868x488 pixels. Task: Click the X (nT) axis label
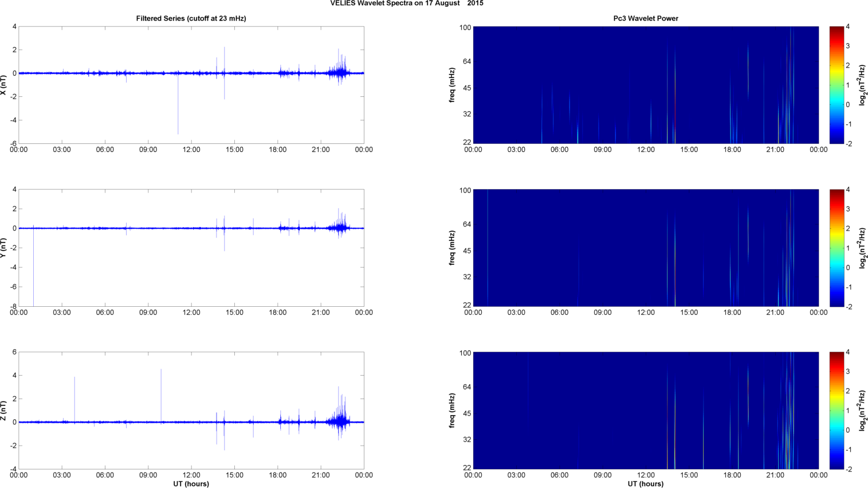(x=4, y=85)
